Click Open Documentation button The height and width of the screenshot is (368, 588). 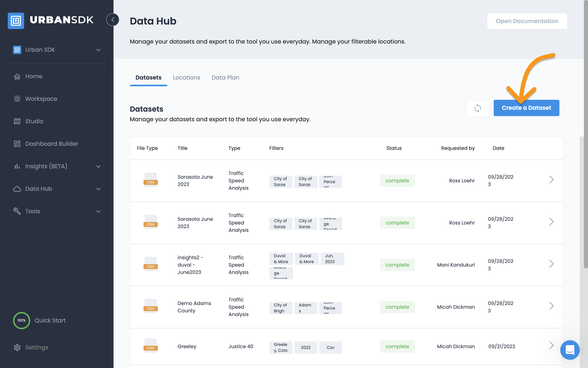pyautogui.click(x=527, y=21)
